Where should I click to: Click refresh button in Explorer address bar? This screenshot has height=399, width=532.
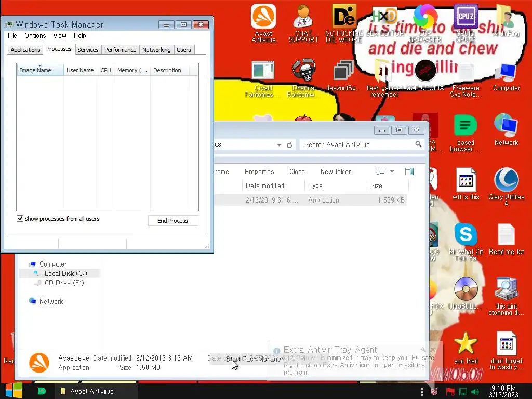point(289,145)
